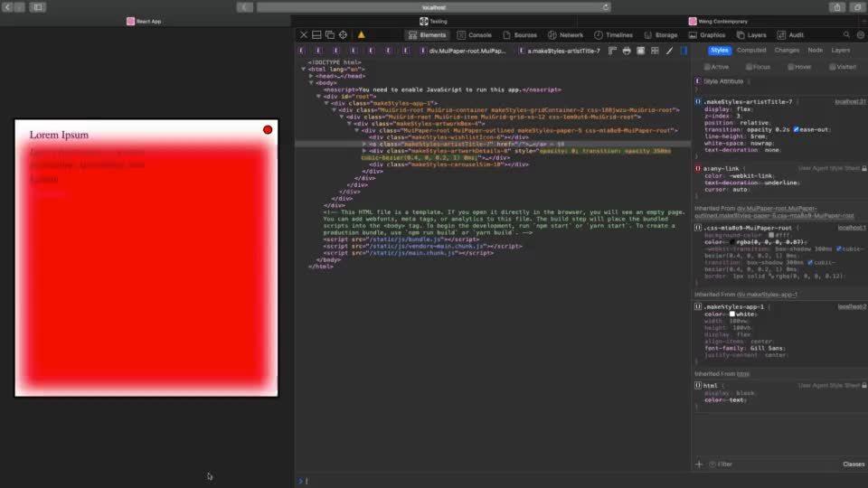The image size is (868, 488).
Task: Open the inspector search magnifier
Action: [x=846, y=35]
